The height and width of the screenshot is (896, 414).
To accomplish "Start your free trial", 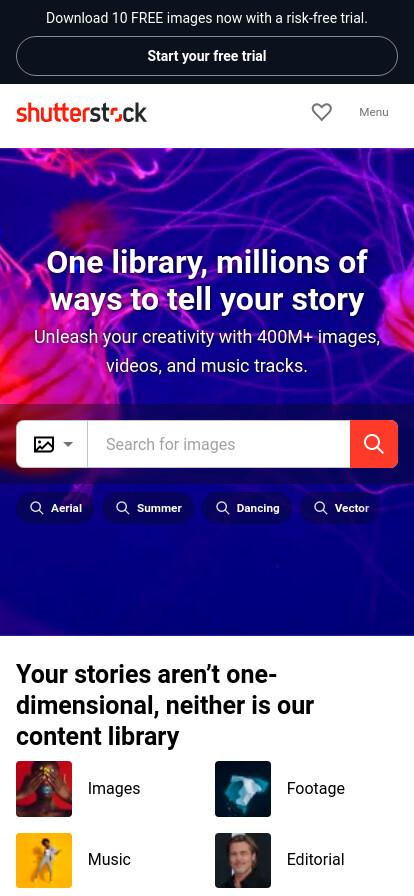I will 207,56.
